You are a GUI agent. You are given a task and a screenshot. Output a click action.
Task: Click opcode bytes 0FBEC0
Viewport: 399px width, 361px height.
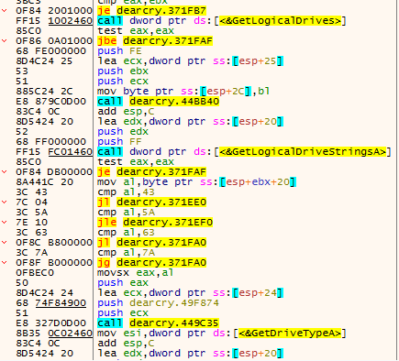[35, 273]
